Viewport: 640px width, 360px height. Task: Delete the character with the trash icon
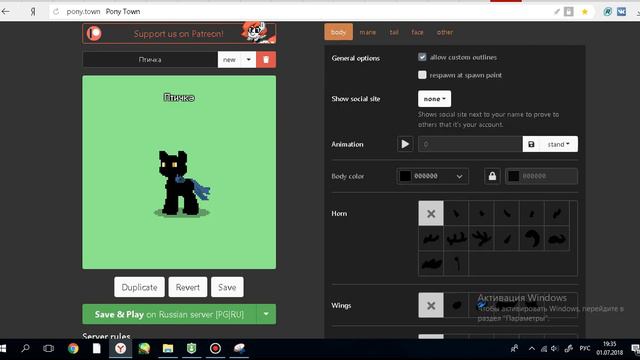[x=266, y=60]
